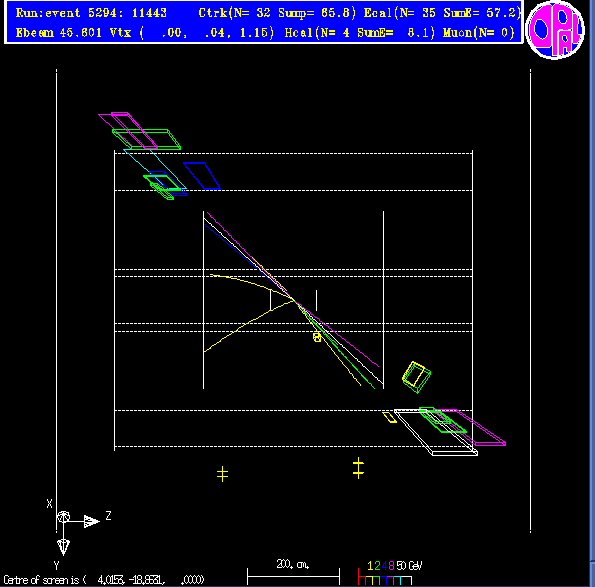Click the magenta cluster at the top left

coord(128,131)
